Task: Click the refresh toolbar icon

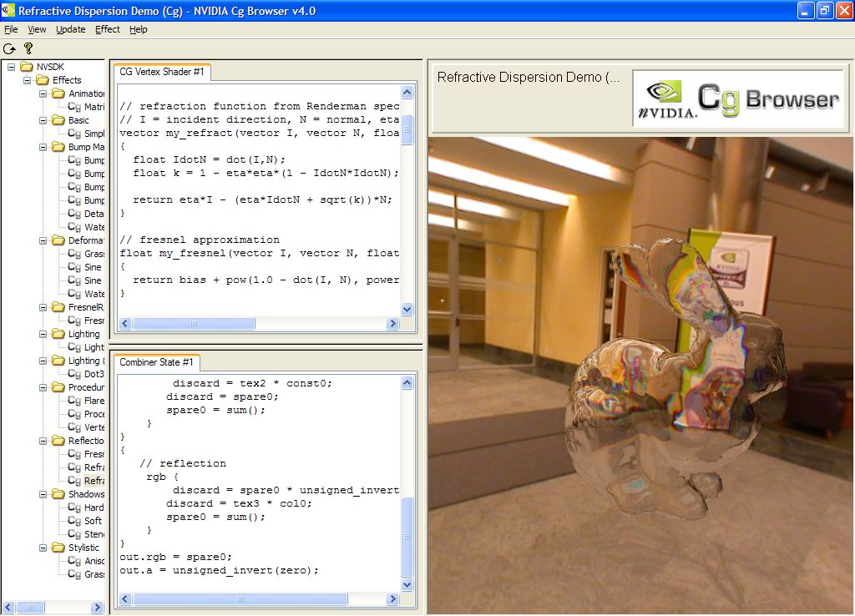Action: (x=9, y=49)
